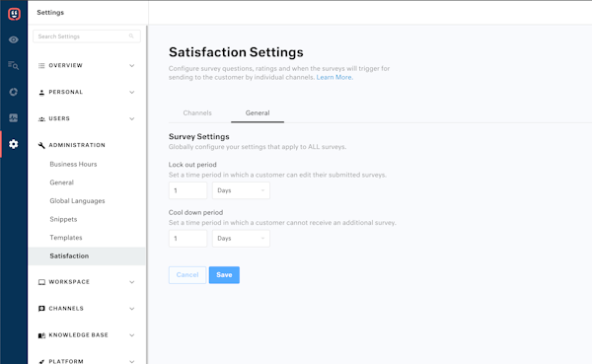592x364 pixels.
Task: Open the chart image icon in sidebar
Action: point(14,117)
